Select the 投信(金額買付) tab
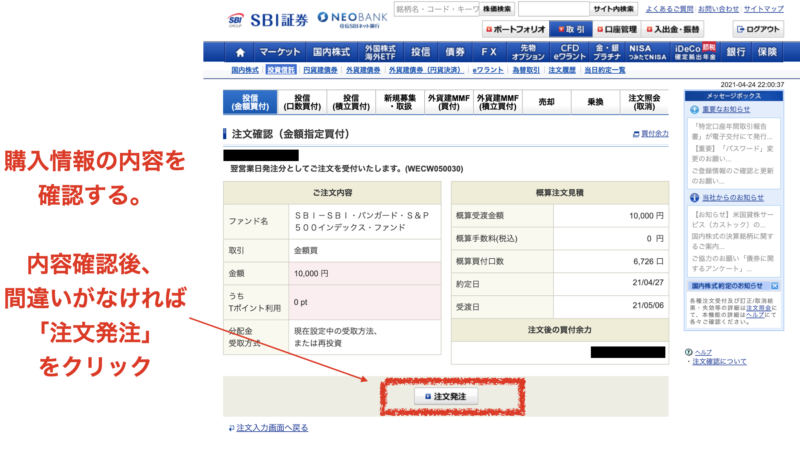The image size is (800, 451). pyautogui.click(x=250, y=102)
